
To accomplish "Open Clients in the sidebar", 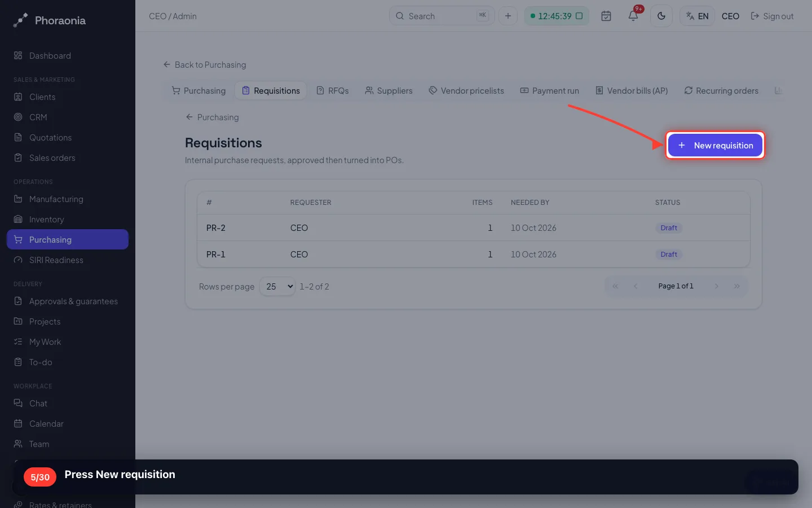I will [x=68, y=97].
